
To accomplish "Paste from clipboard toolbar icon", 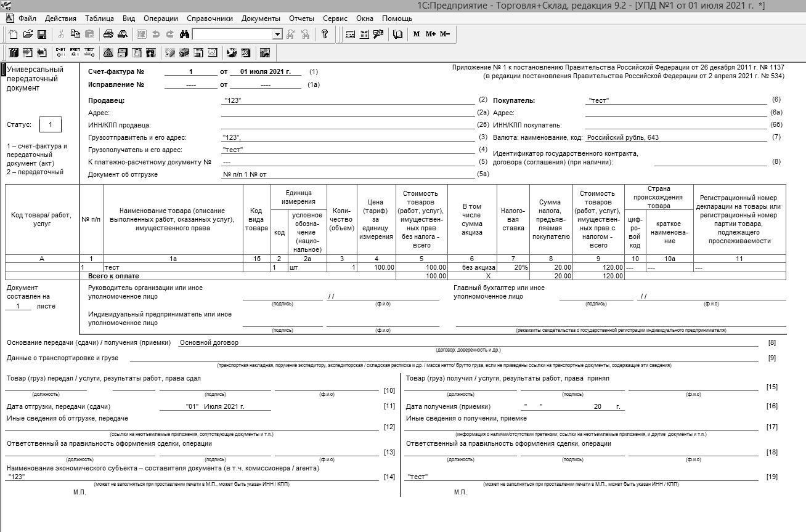I will click(89, 34).
